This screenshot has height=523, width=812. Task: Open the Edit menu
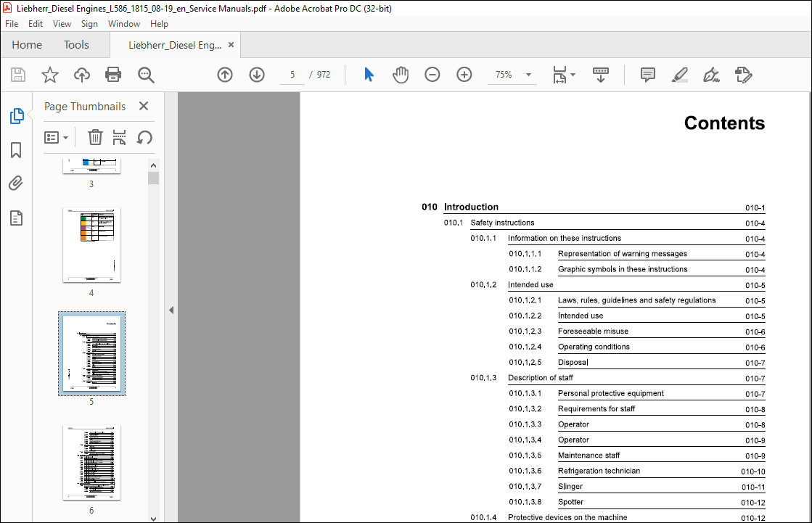[36, 24]
